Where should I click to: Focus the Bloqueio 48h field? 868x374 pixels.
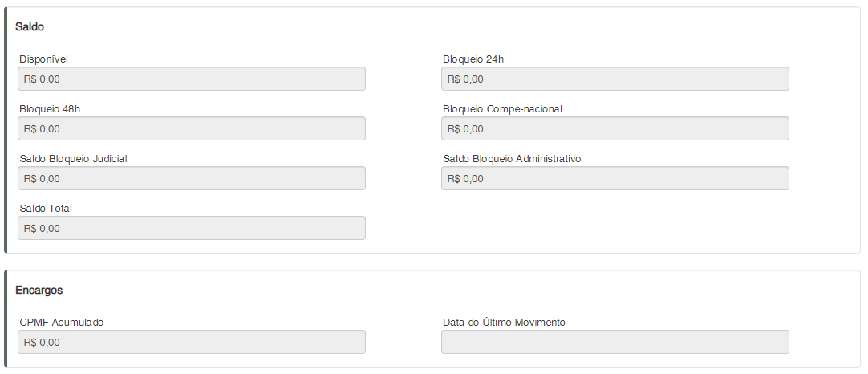[x=192, y=128]
